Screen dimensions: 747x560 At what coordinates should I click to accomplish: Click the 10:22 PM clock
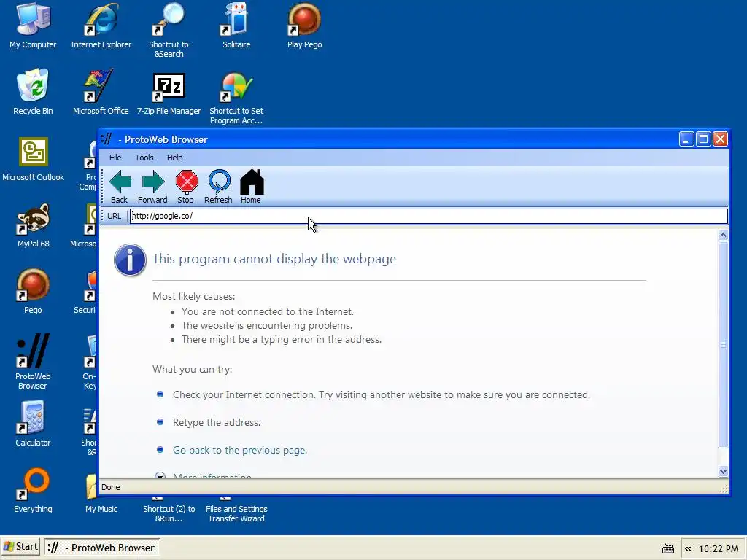719,549
